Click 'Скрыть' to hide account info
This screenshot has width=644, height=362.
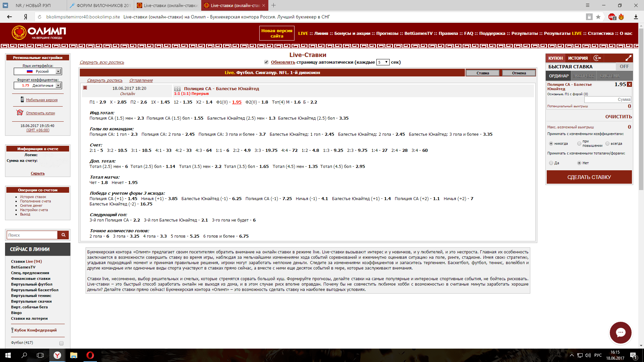38,173
